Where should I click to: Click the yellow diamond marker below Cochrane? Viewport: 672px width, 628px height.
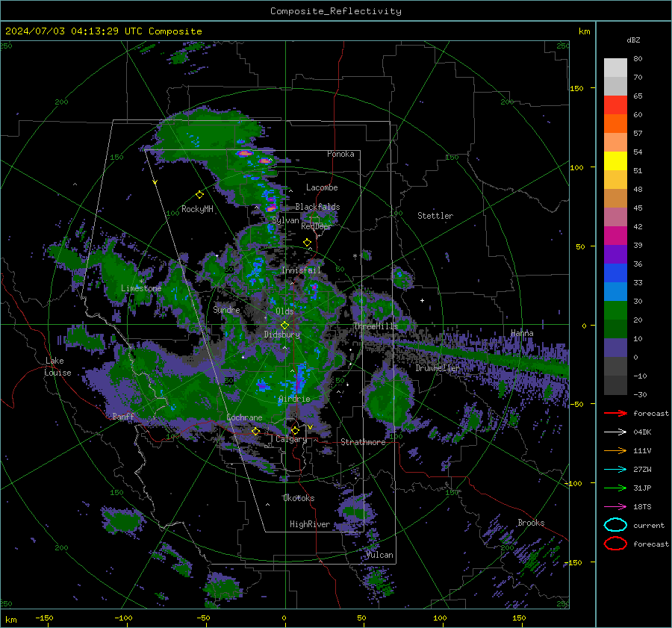tap(256, 431)
